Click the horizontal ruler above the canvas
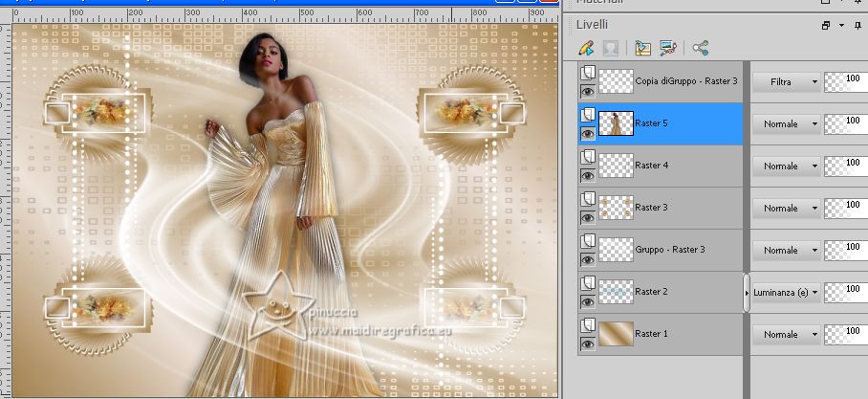868x399 pixels. coord(285,15)
